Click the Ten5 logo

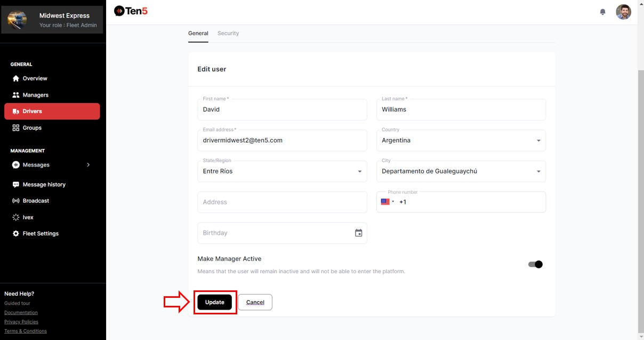[131, 11]
